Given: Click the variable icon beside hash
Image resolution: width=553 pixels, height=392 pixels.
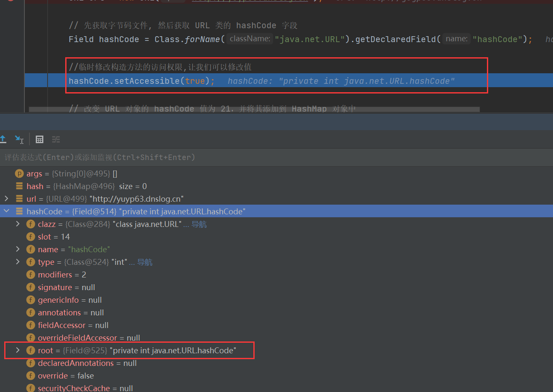Looking at the screenshot, I should click(x=19, y=186).
